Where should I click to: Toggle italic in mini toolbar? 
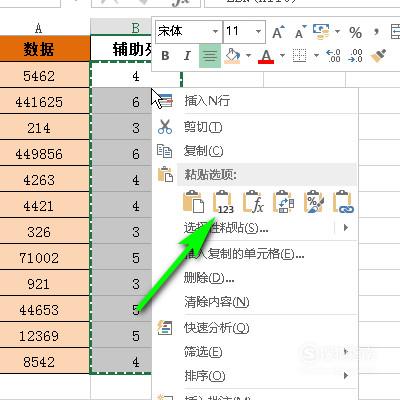click(x=187, y=56)
